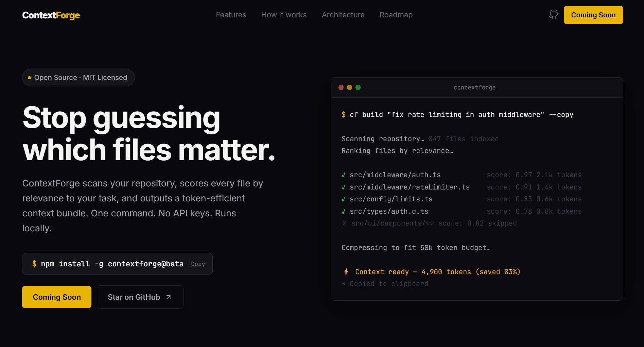Click Context ready 4,900 tokens line
Screen dimensions: 644x347
tap(438, 272)
